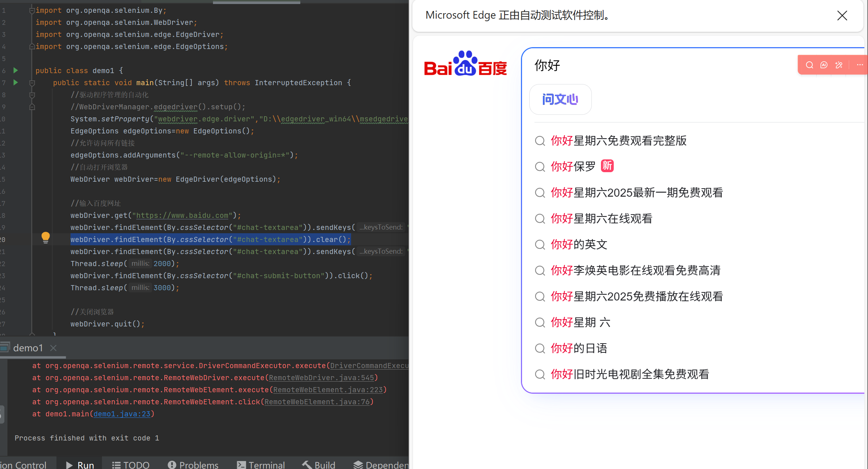The height and width of the screenshot is (469, 868).
Task: Open the ellipsis more options in search box
Action: (x=859, y=65)
